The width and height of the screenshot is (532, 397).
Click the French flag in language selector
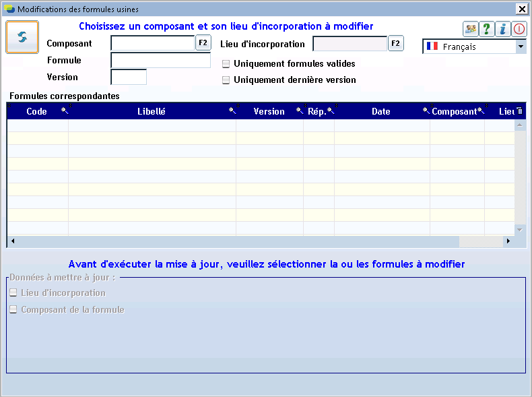coord(432,47)
